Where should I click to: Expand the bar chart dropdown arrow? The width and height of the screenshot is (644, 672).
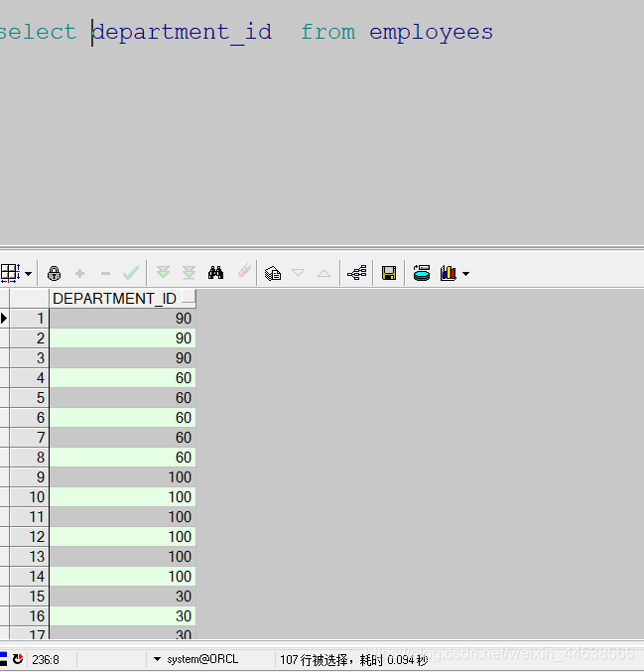pyautogui.click(x=465, y=273)
